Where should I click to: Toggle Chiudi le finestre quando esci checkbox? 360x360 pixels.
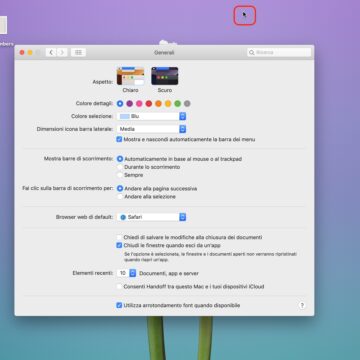[119, 245]
